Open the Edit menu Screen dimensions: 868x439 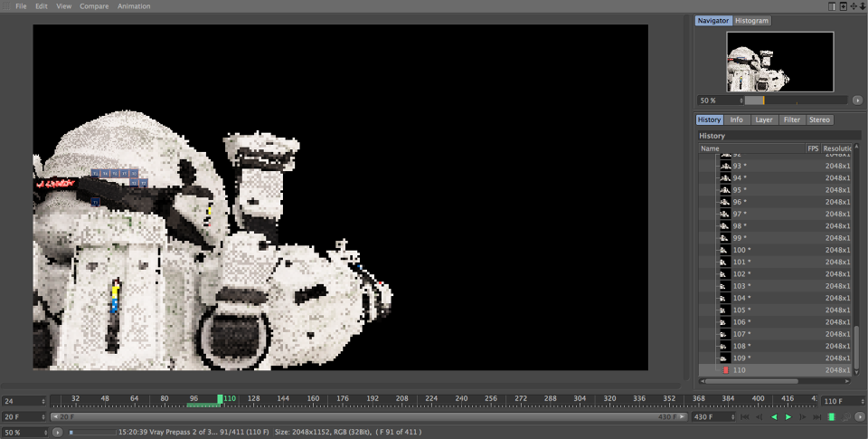(42, 6)
